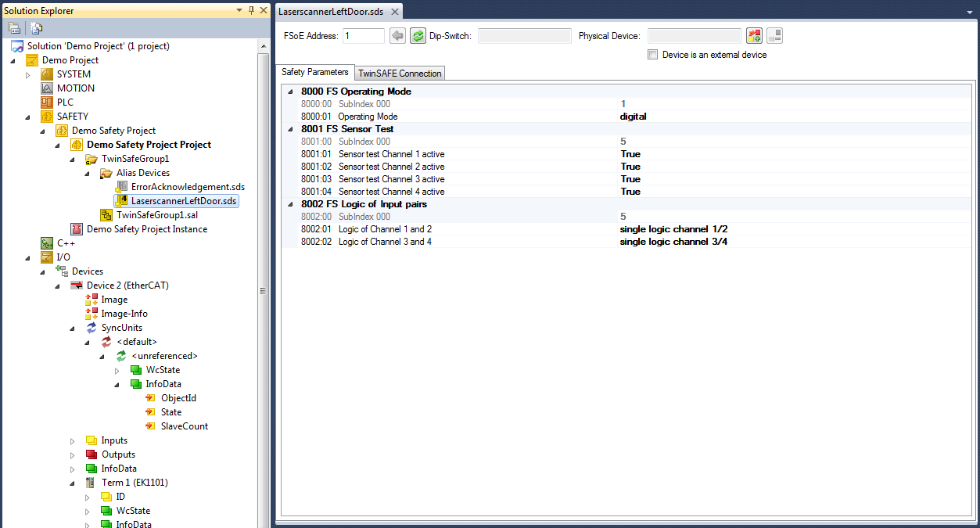Viewport: 980px width, 528px height.
Task: Click the greyed device button at the far right
Action: pyautogui.click(x=774, y=36)
